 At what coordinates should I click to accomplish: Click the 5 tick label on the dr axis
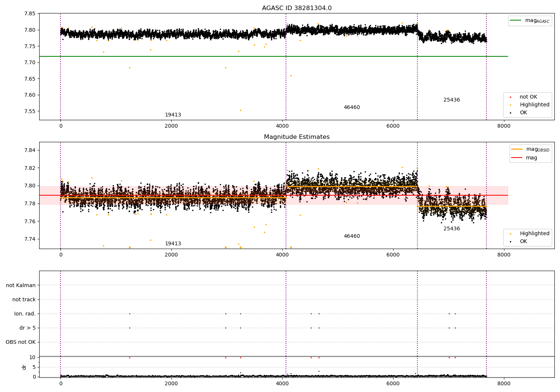click(34, 367)
